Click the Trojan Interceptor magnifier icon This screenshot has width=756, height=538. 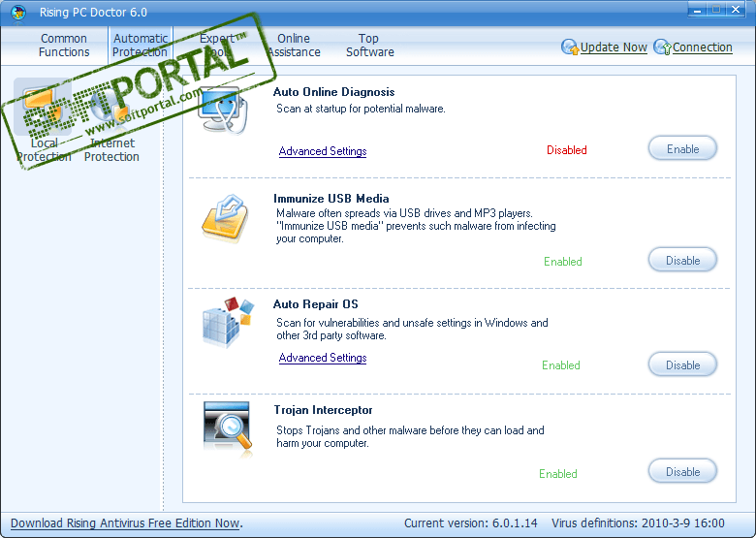point(228,429)
